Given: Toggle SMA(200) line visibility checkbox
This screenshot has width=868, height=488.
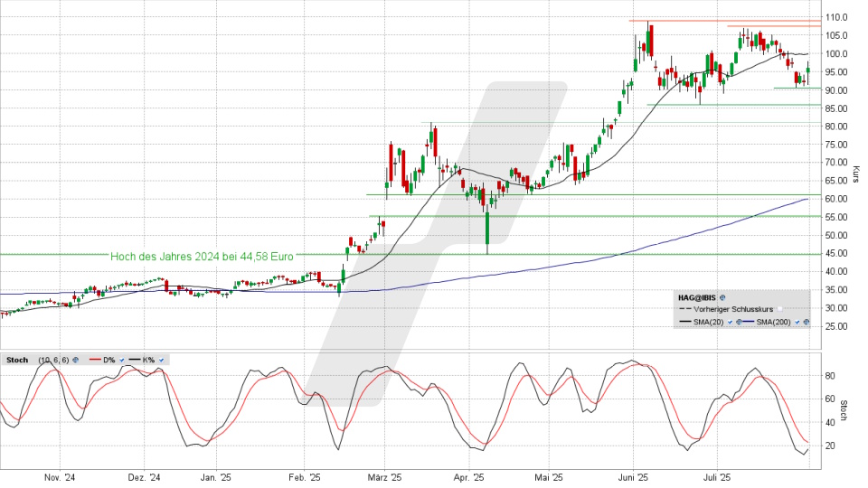Looking at the screenshot, I should pyautogui.click(x=797, y=322).
